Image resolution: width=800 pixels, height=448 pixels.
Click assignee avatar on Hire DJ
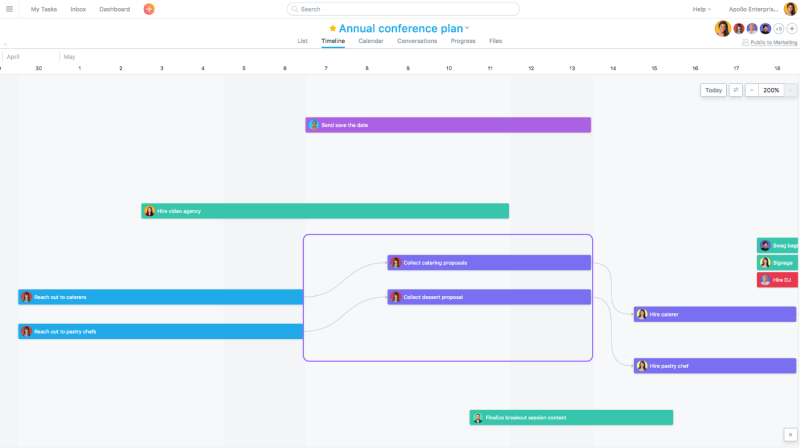point(765,280)
